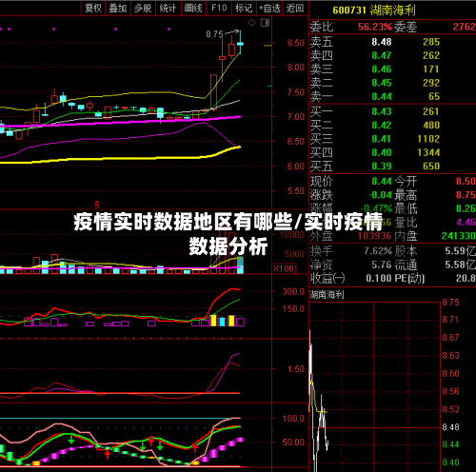
Task: Select the 画线 drawing tool
Action: click(x=193, y=8)
